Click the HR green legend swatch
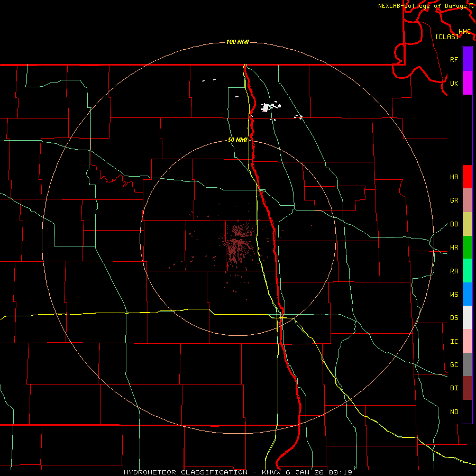Image resolution: width=476 pixels, height=476 pixels. click(467, 247)
